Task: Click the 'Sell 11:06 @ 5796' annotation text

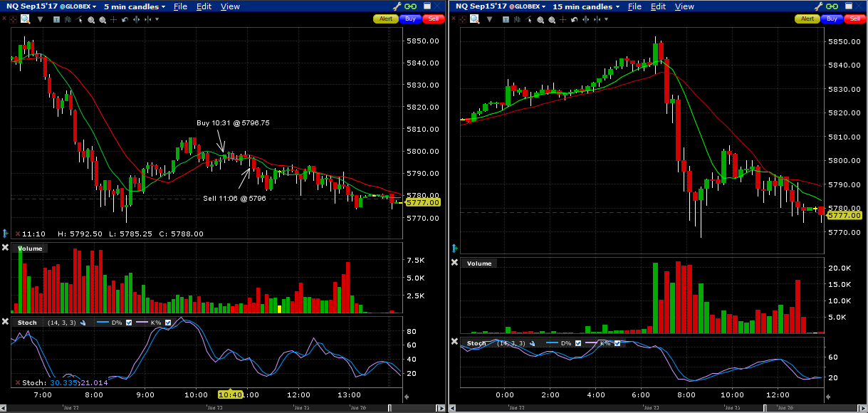Action: click(234, 199)
